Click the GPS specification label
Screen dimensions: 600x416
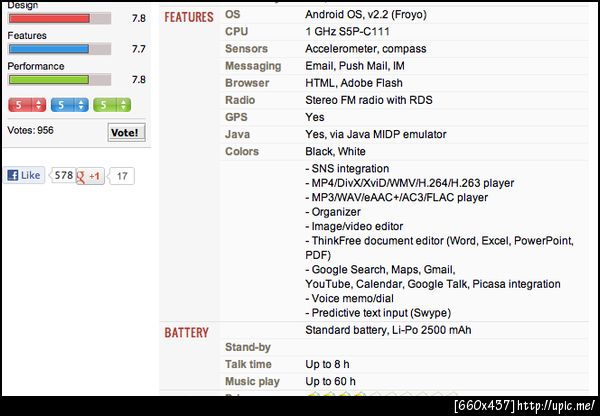237,117
